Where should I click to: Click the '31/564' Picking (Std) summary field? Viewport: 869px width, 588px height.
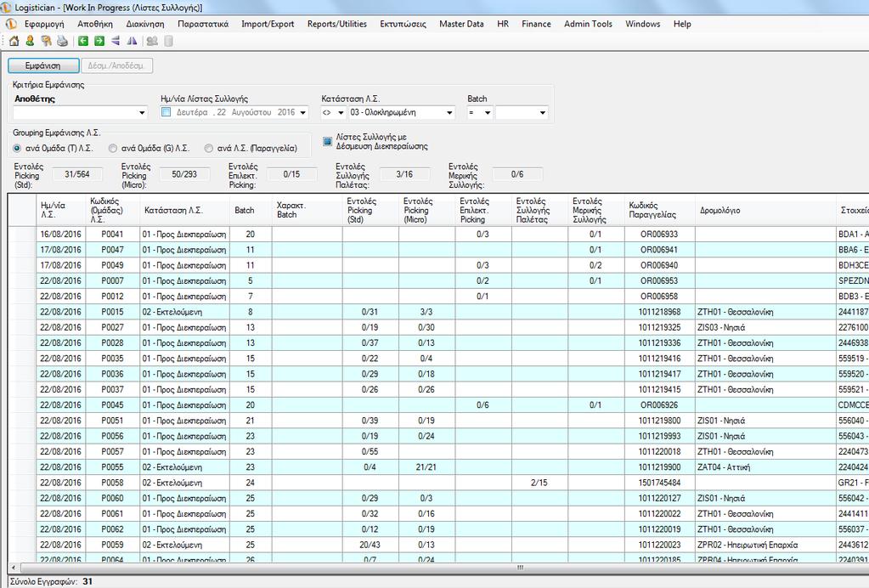77,174
